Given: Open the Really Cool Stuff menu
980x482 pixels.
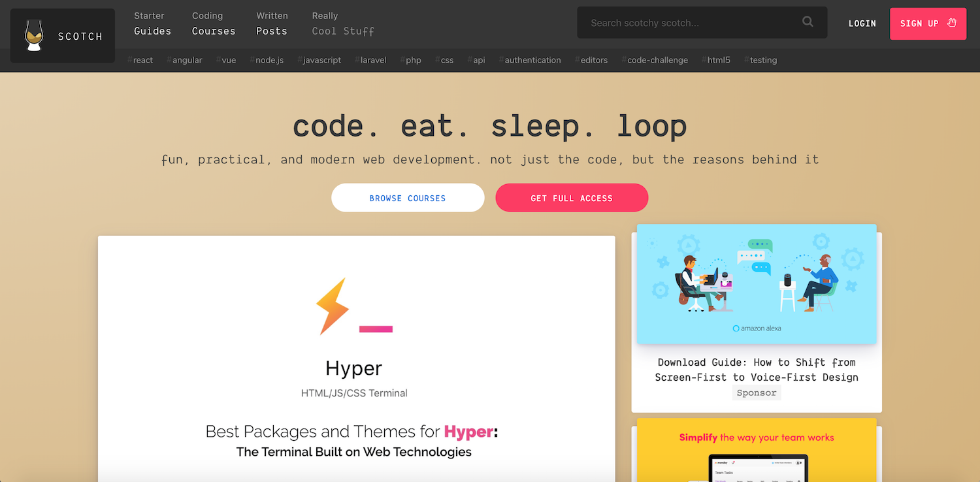Looking at the screenshot, I should [343, 23].
